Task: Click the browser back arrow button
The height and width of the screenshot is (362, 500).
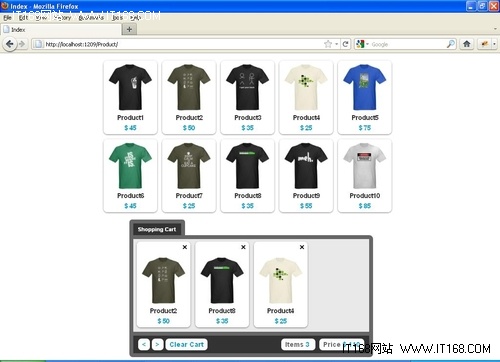Action: (9, 44)
